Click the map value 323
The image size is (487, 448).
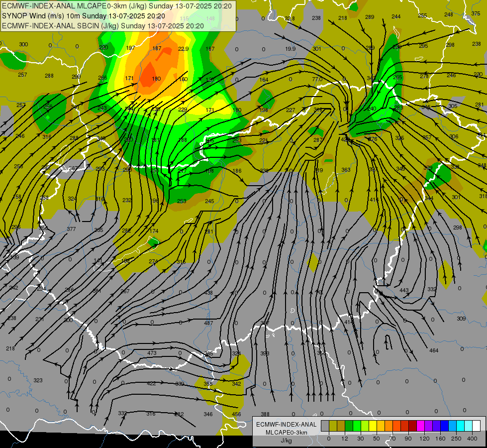coord(38,380)
